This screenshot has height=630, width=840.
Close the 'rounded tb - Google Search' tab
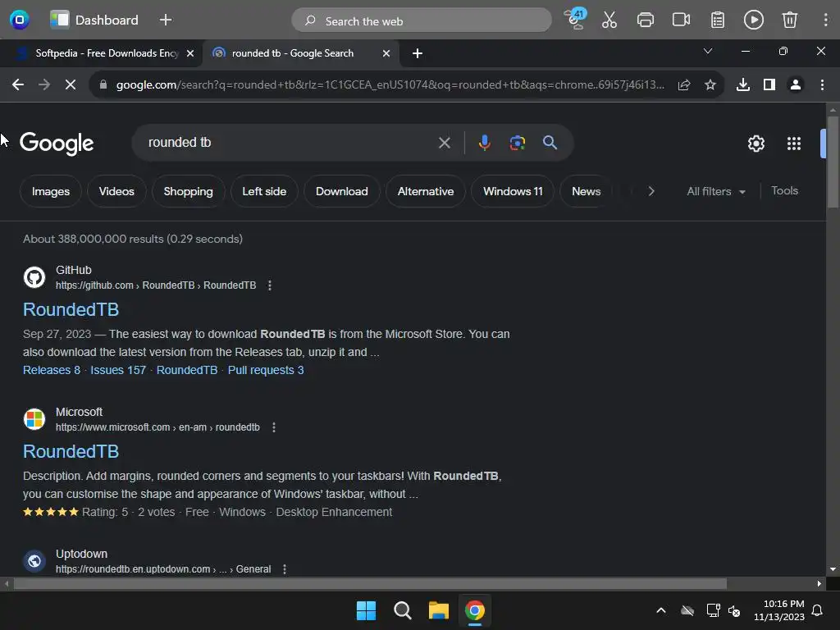386,53
